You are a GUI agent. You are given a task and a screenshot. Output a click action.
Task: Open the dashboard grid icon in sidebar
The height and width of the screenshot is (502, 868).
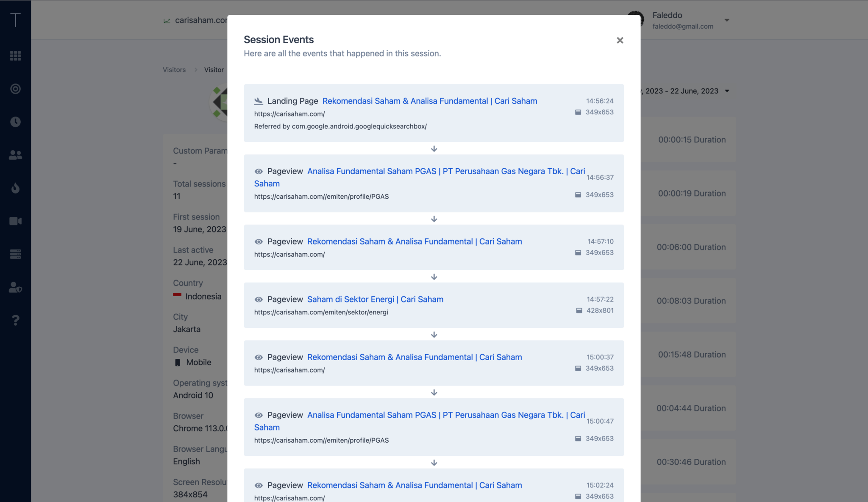[15, 56]
